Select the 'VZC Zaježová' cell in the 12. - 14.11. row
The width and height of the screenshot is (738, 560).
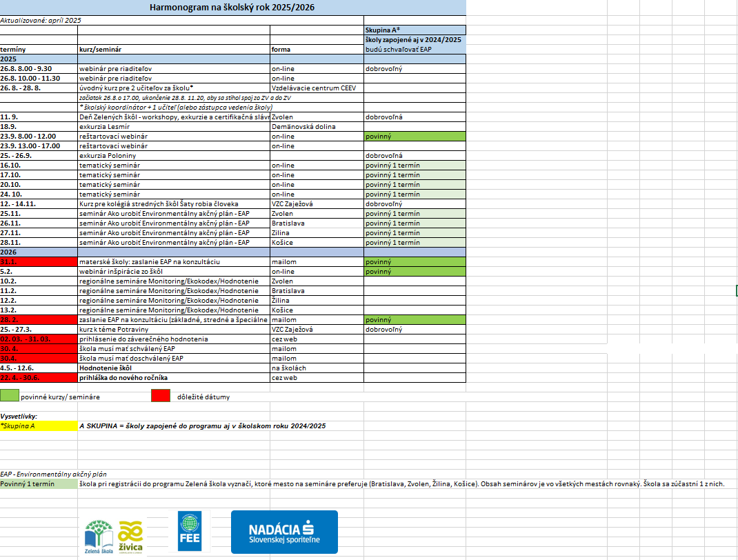pos(317,203)
